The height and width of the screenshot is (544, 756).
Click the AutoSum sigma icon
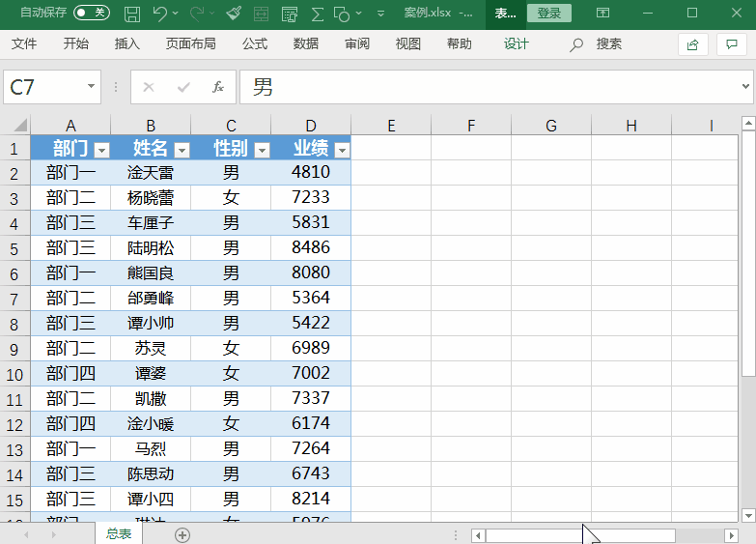pyautogui.click(x=317, y=14)
